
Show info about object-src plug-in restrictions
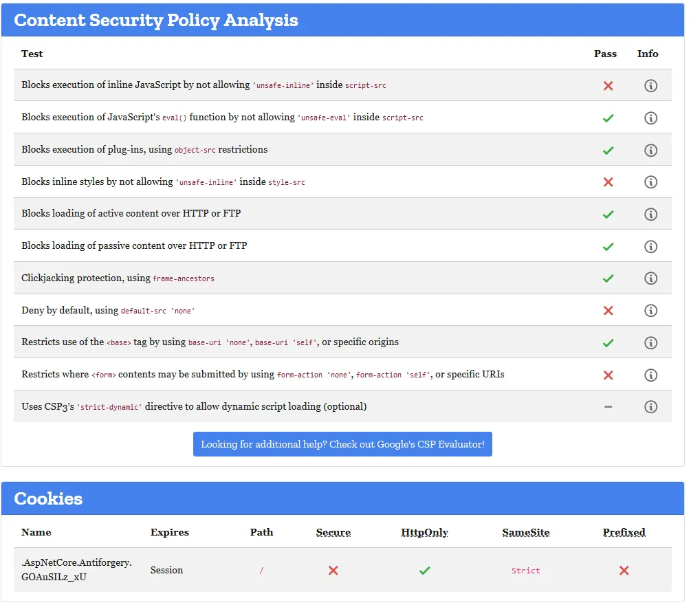tap(650, 150)
